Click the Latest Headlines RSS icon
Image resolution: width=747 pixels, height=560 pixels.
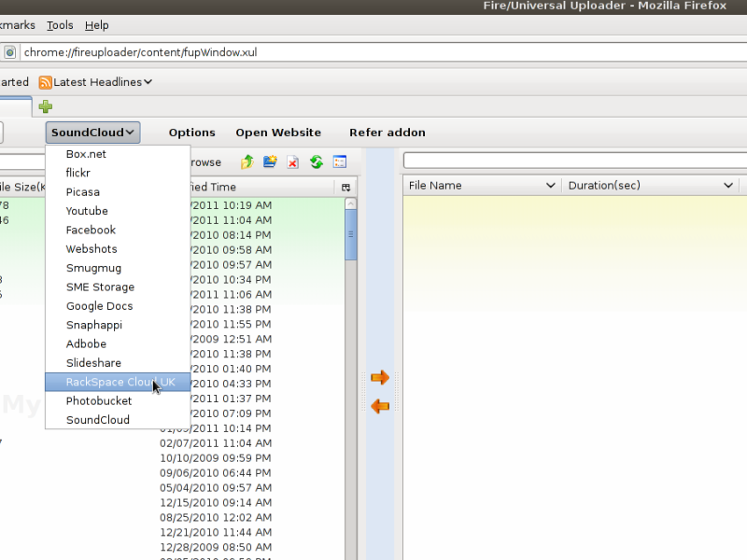click(45, 82)
